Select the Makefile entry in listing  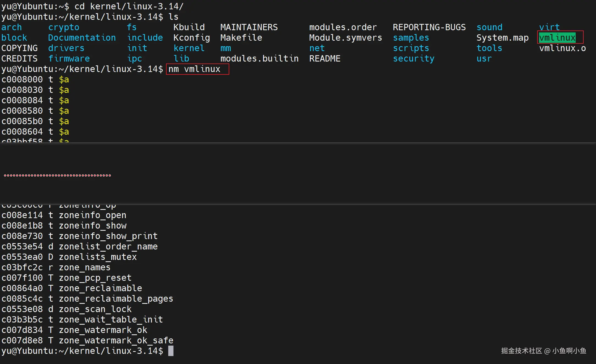click(x=241, y=38)
